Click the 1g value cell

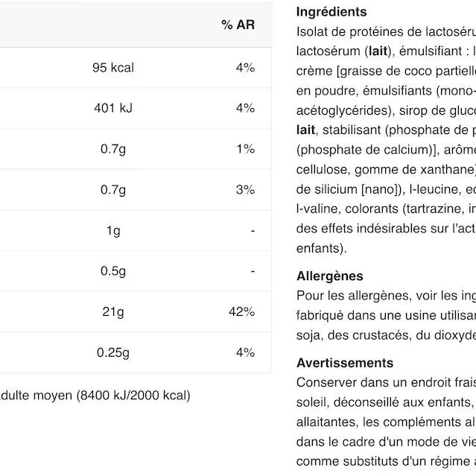pyautogui.click(x=113, y=230)
